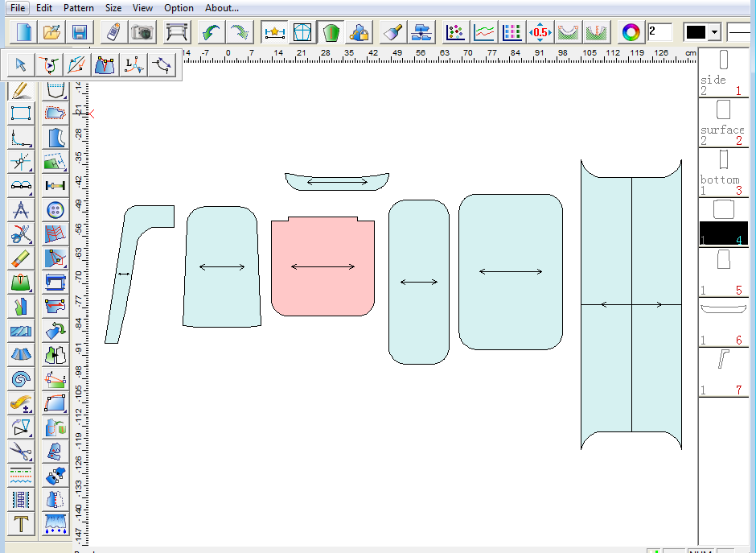Pick the rectangle drawing tool
Image resolution: width=756 pixels, height=553 pixels.
coord(21,113)
